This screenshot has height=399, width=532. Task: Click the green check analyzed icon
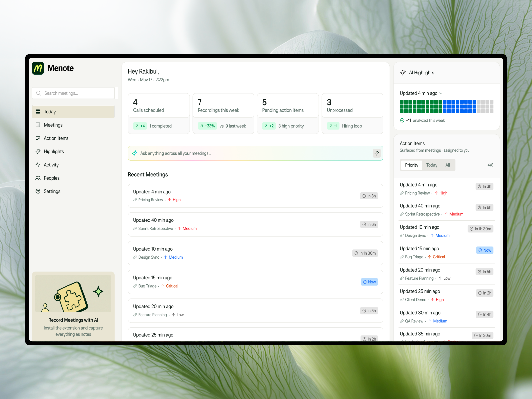coord(402,120)
